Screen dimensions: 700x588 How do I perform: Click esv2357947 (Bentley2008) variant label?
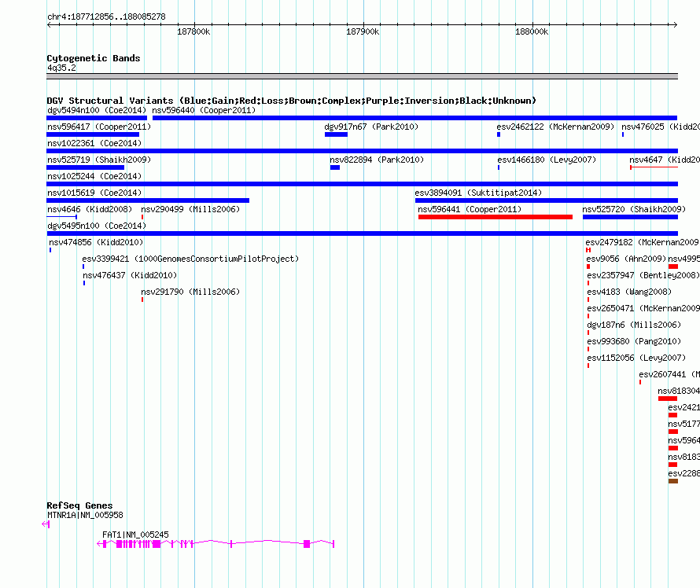(643, 275)
